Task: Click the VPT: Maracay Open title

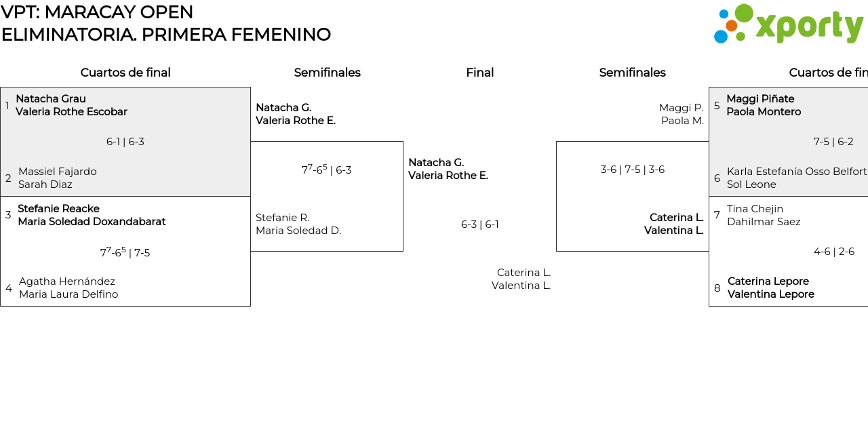Action: 97,12
